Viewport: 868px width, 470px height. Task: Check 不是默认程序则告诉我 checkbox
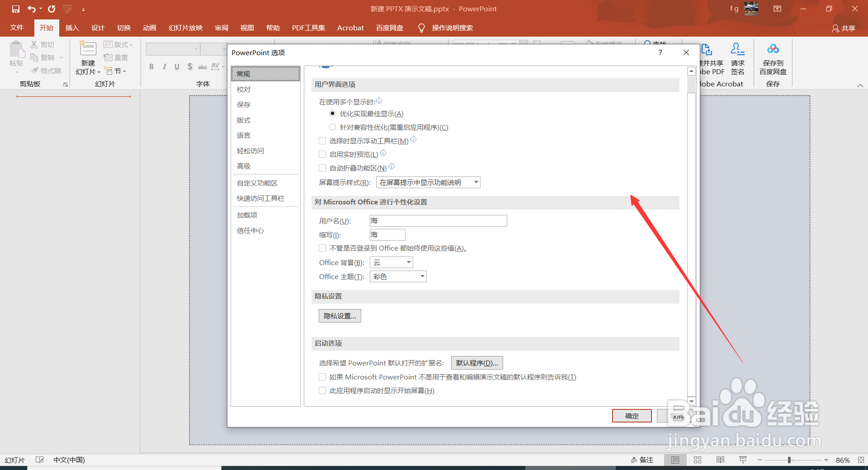click(x=322, y=377)
